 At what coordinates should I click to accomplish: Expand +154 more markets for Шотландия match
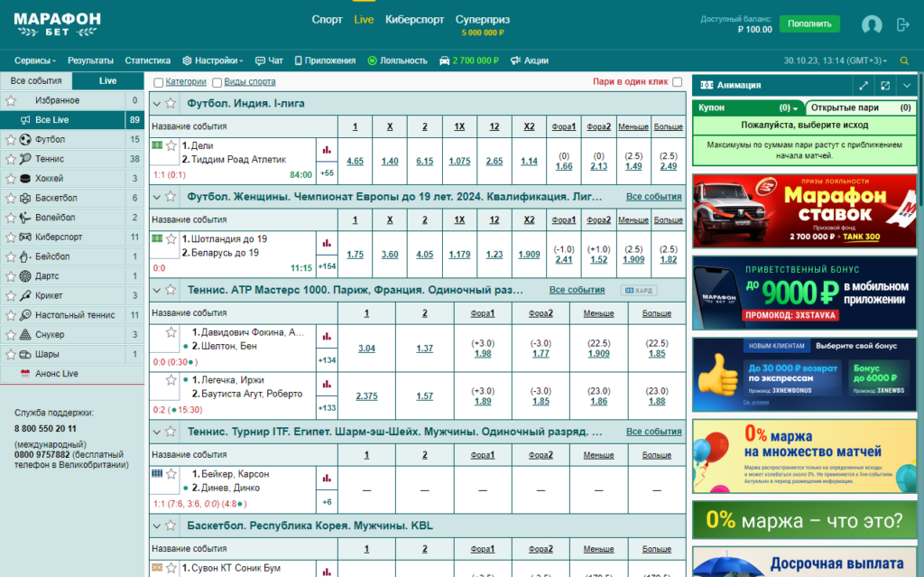(327, 266)
